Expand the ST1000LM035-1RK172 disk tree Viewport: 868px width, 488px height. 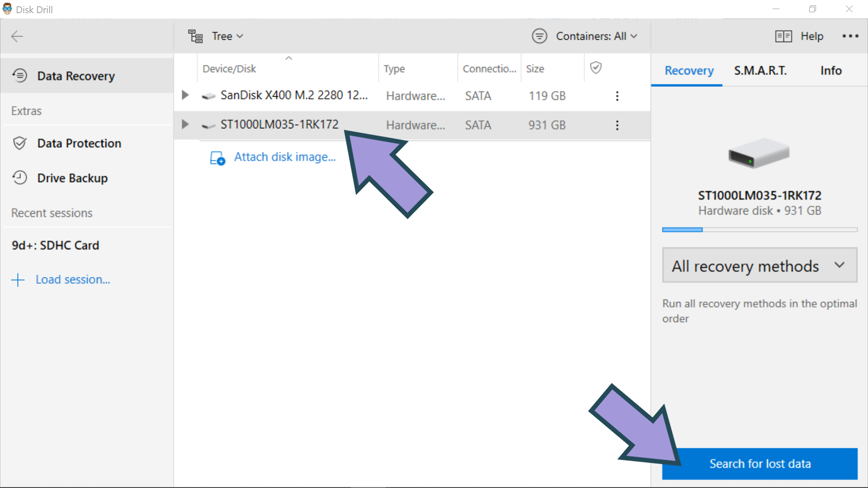(x=185, y=125)
